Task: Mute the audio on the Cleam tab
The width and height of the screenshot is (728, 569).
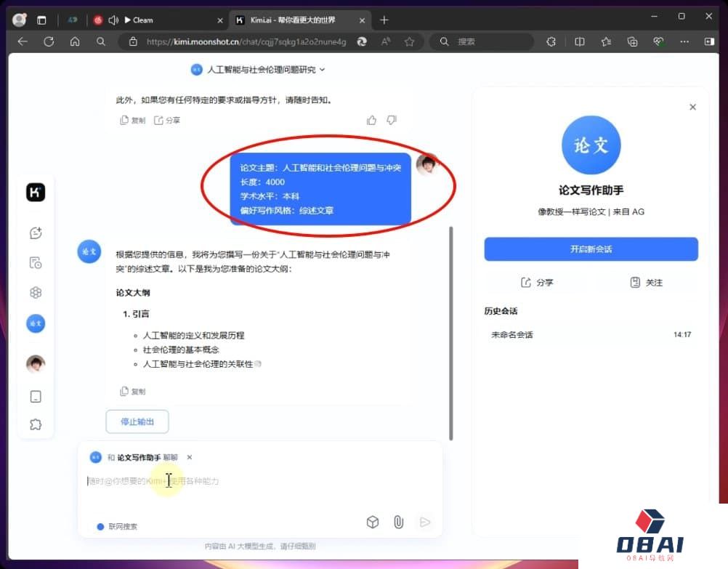Action: [113, 20]
